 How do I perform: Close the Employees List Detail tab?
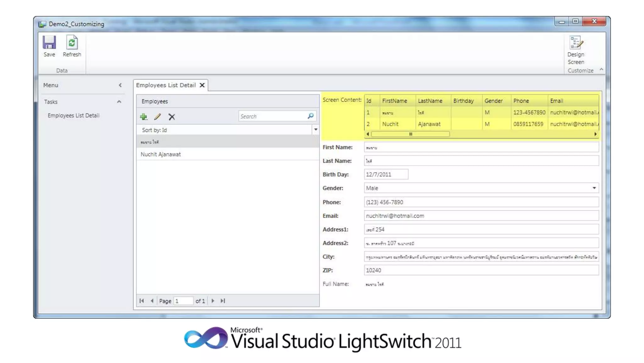(202, 85)
